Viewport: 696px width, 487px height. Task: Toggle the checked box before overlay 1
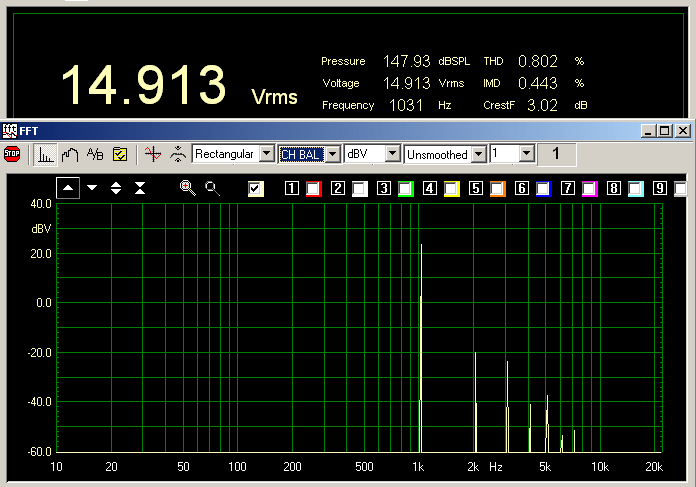256,188
